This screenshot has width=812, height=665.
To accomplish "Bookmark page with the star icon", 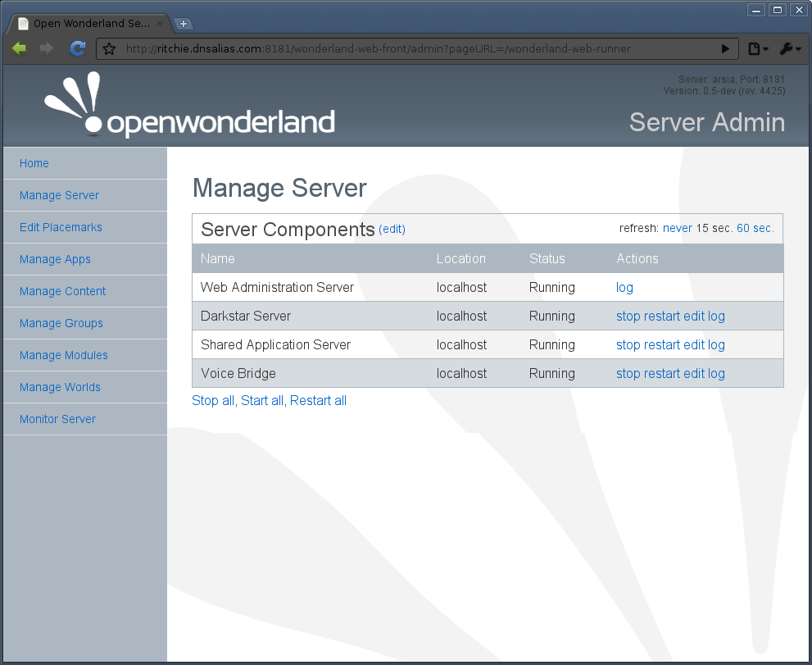I will (x=109, y=48).
